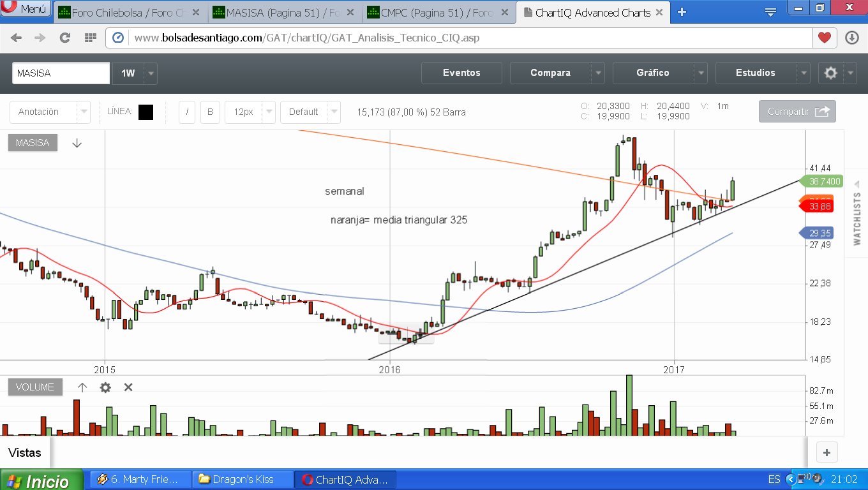This screenshot has height=490, width=868.
Task: Reload the ChartIQ page
Action: coord(64,38)
